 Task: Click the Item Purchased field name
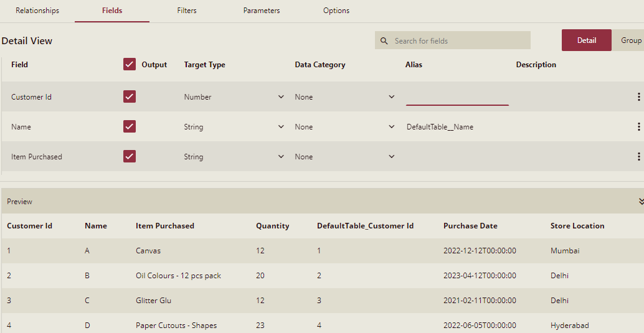pyautogui.click(x=37, y=156)
